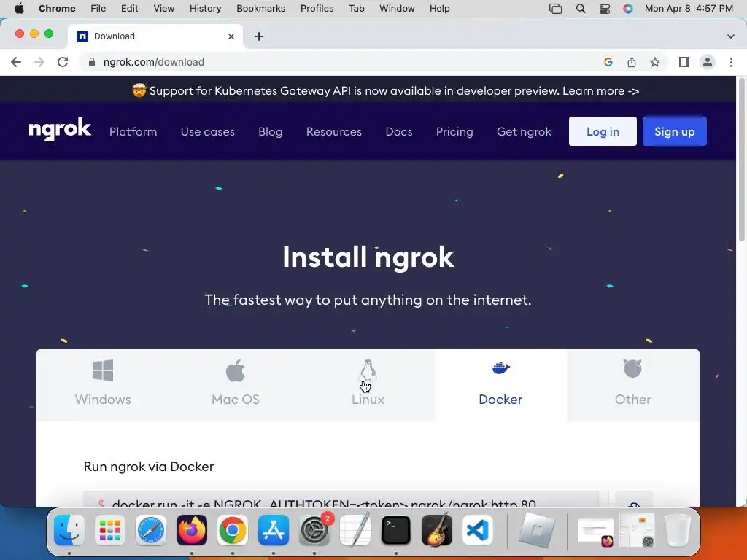Open the History menu
The image size is (747, 560).
[205, 8]
